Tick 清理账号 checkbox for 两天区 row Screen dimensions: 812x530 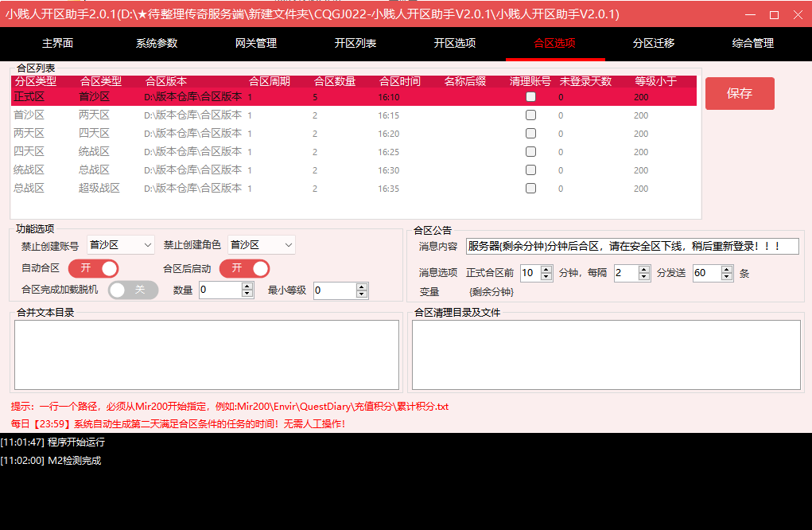tap(530, 134)
